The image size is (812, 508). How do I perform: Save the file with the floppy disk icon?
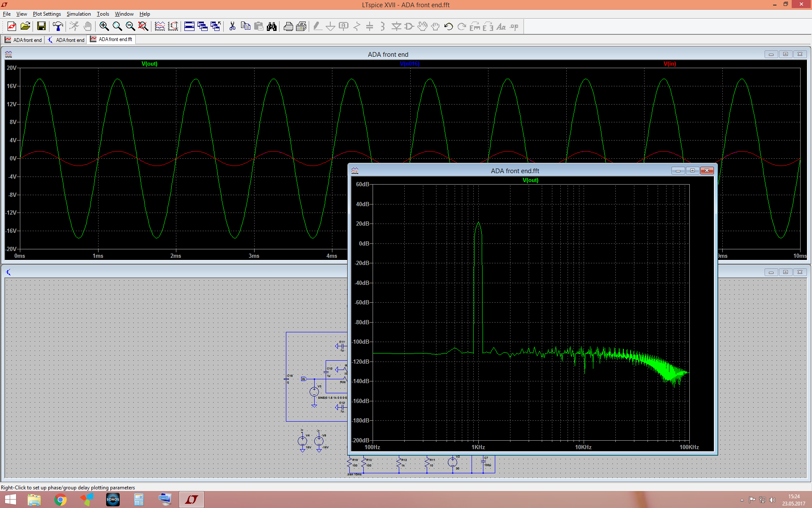pyautogui.click(x=41, y=27)
